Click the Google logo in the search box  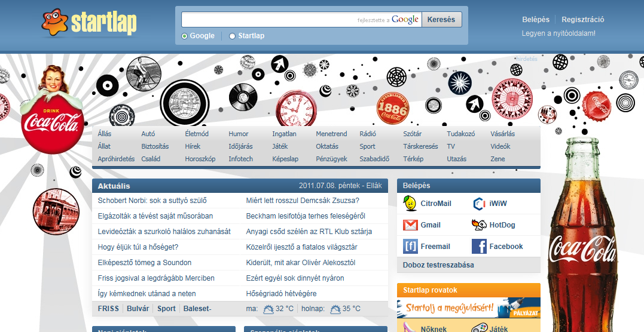(405, 19)
